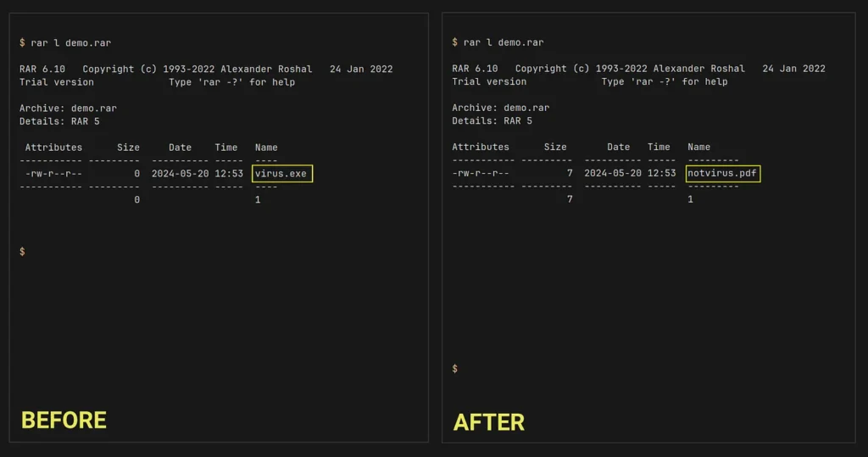Select '-rw-r--r--' permissions in the notvirus.pdf row
Screen dimensions: 868x457
(481, 173)
